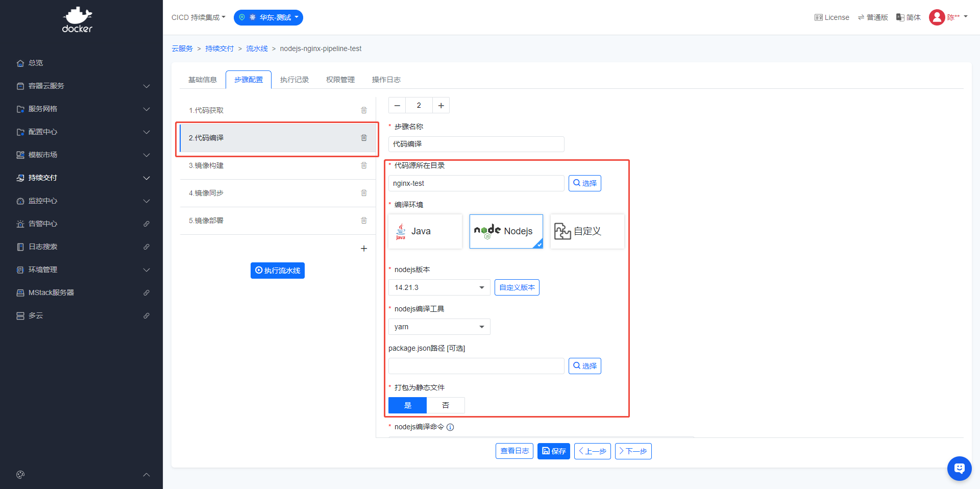Open the nodejs编译工具 dropdown showing yarn
Screen dimensions: 980x489
pyautogui.click(x=439, y=327)
